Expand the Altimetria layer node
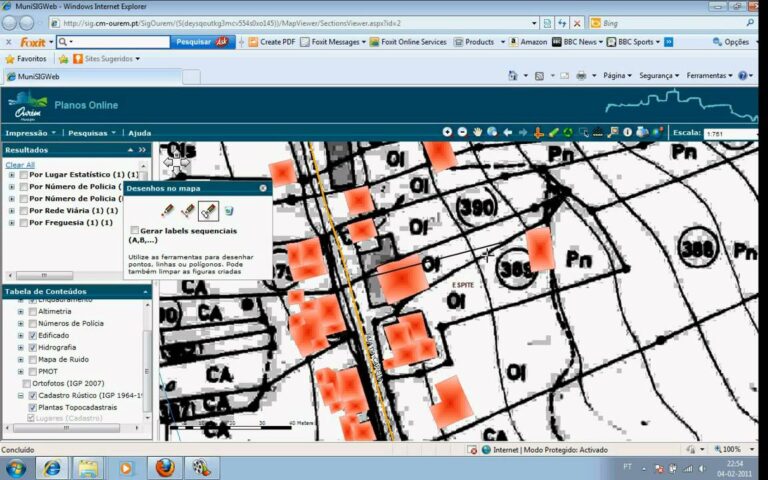The width and height of the screenshot is (768, 480). 21,312
